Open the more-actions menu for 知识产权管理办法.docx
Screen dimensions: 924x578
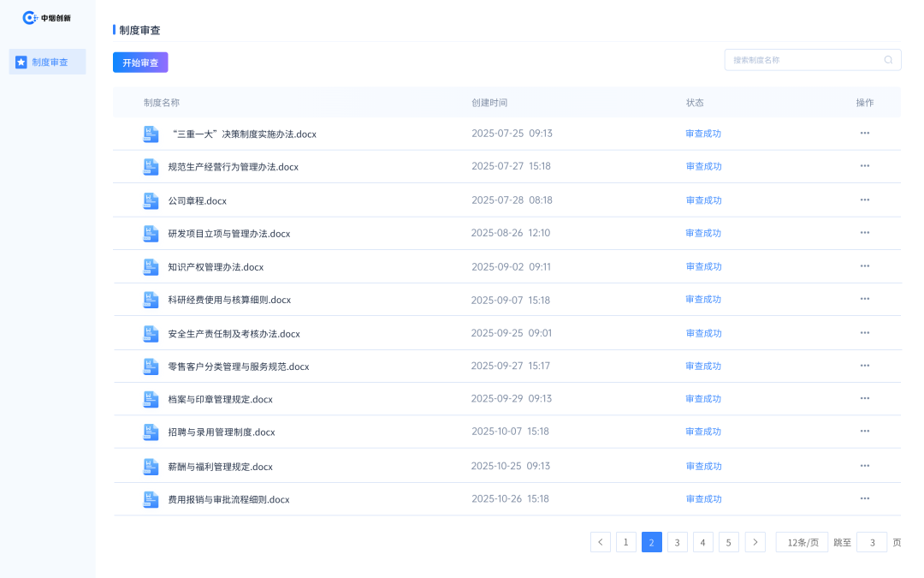pyautogui.click(x=864, y=266)
